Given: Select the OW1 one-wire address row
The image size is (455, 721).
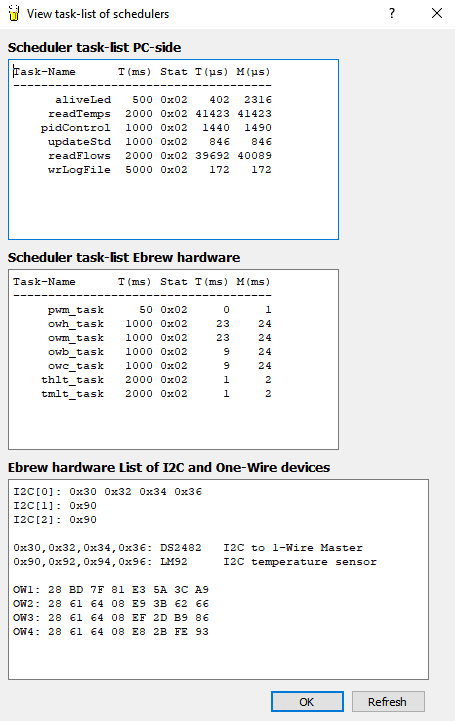Looking at the screenshot, I should (111, 589).
